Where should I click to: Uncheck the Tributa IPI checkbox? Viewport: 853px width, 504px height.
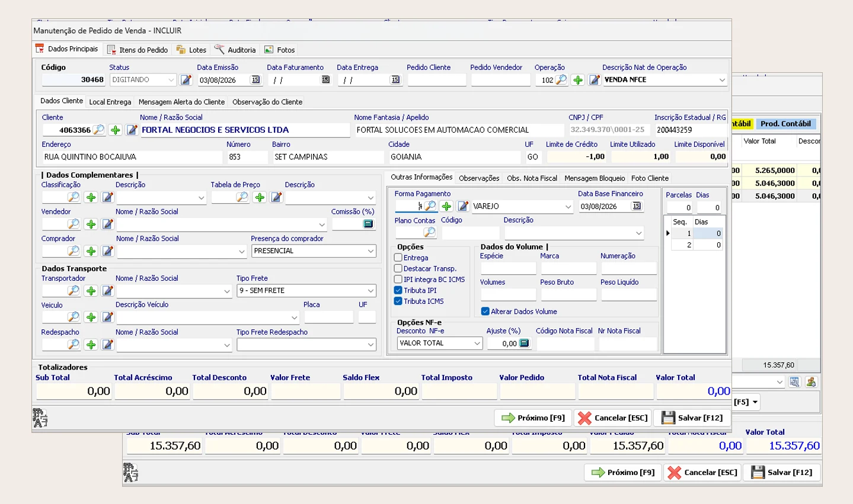coord(398,290)
